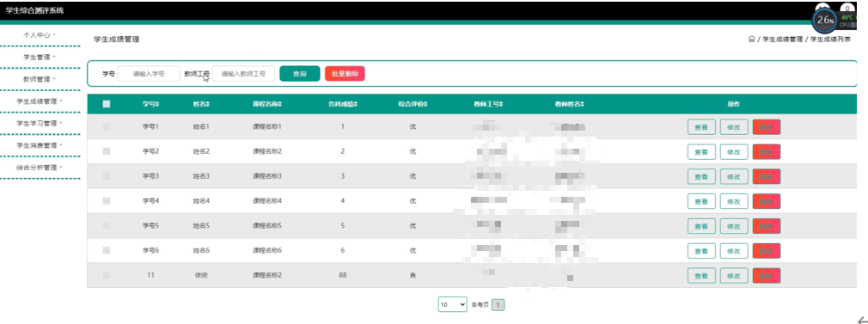Click the red delete button for 学号4

coord(767,201)
